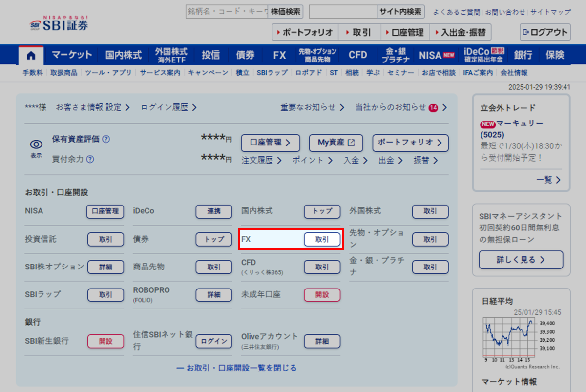Go to the home tab icon

click(31, 55)
